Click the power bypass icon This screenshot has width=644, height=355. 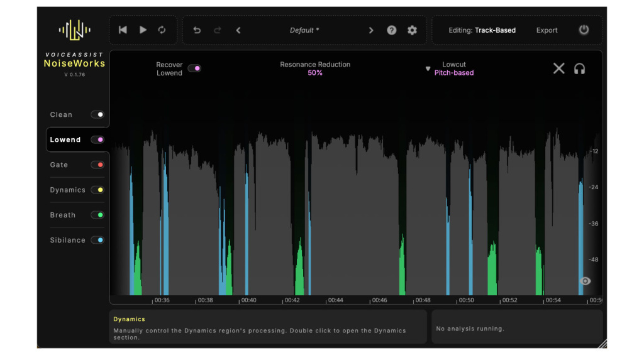[584, 30]
